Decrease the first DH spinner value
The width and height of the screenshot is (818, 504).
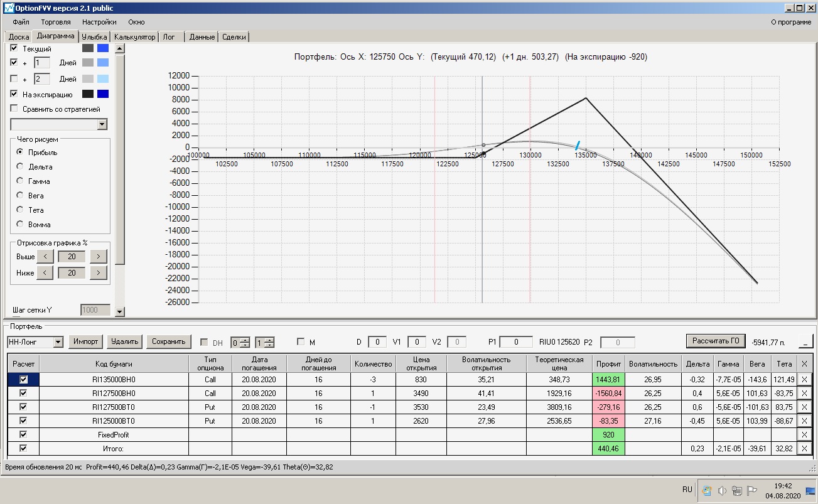tap(245, 345)
